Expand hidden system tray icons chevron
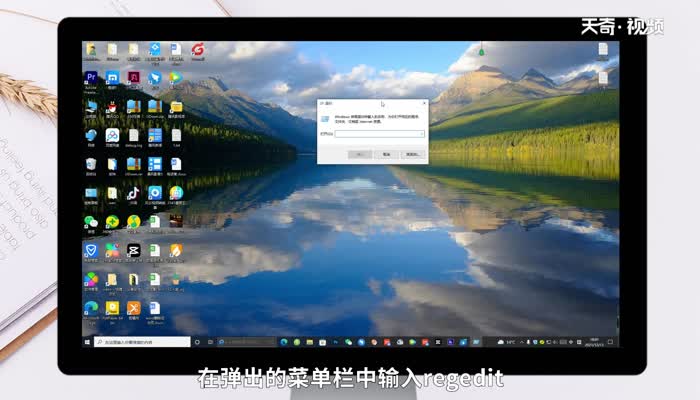This screenshot has width=700, height=400. tap(521, 342)
